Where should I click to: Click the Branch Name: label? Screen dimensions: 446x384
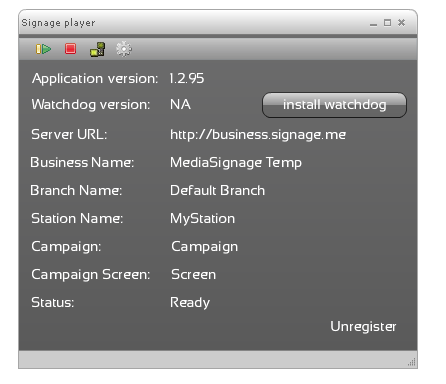coord(76,191)
